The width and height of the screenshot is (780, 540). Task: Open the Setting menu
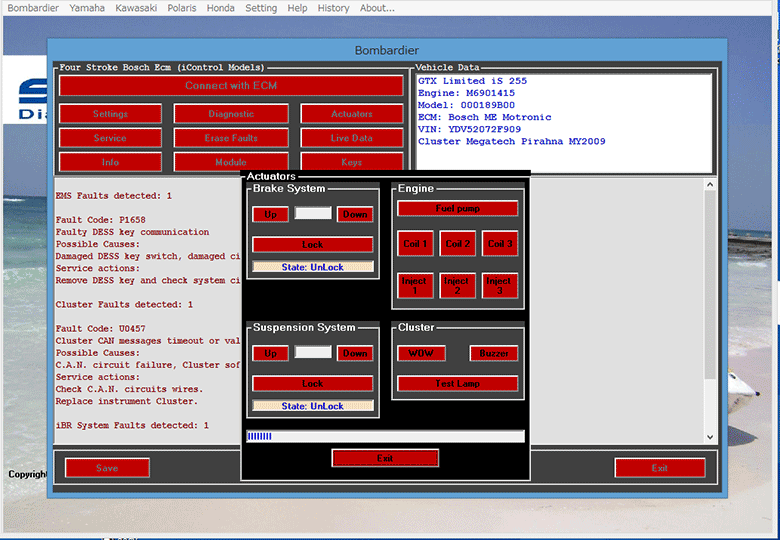(261, 8)
